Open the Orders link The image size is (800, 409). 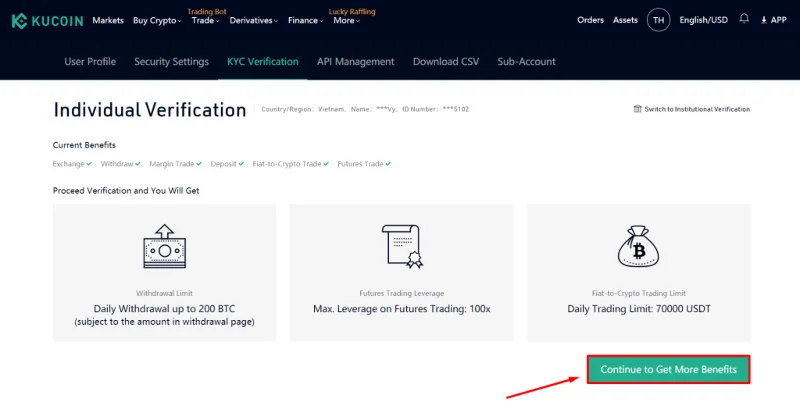point(590,20)
